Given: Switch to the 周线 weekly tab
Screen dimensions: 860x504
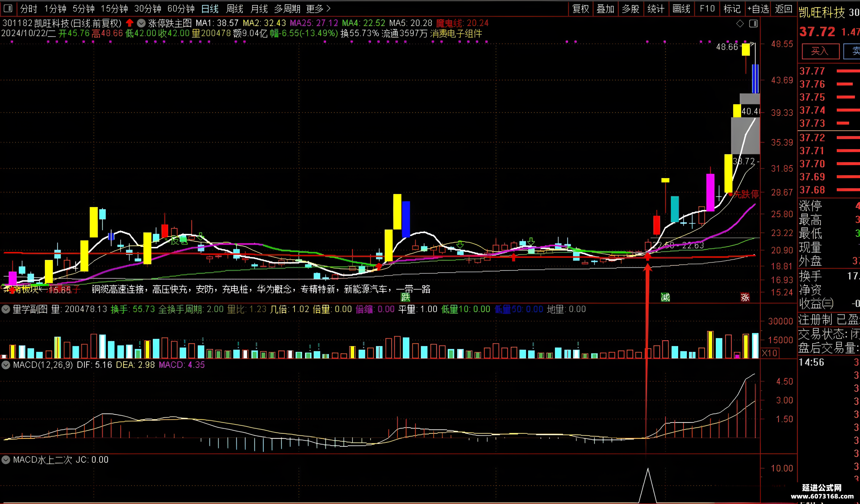Looking at the screenshot, I should 235,9.
